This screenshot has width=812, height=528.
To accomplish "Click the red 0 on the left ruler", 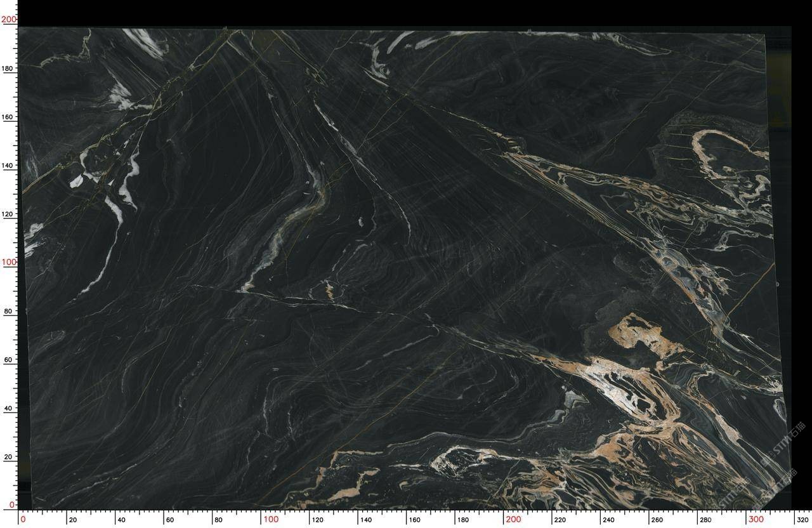I will click(12, 505).
